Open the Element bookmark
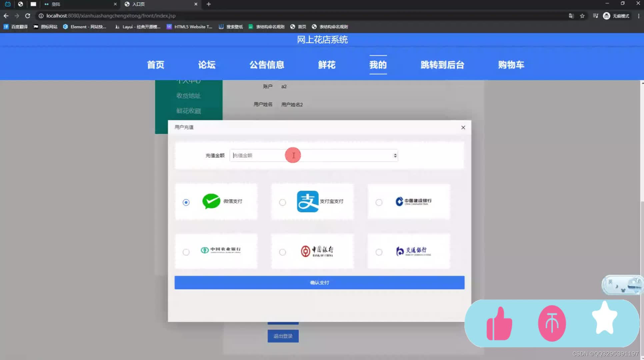The height and width of the screenshot is (360, 644). pos(85,27)
